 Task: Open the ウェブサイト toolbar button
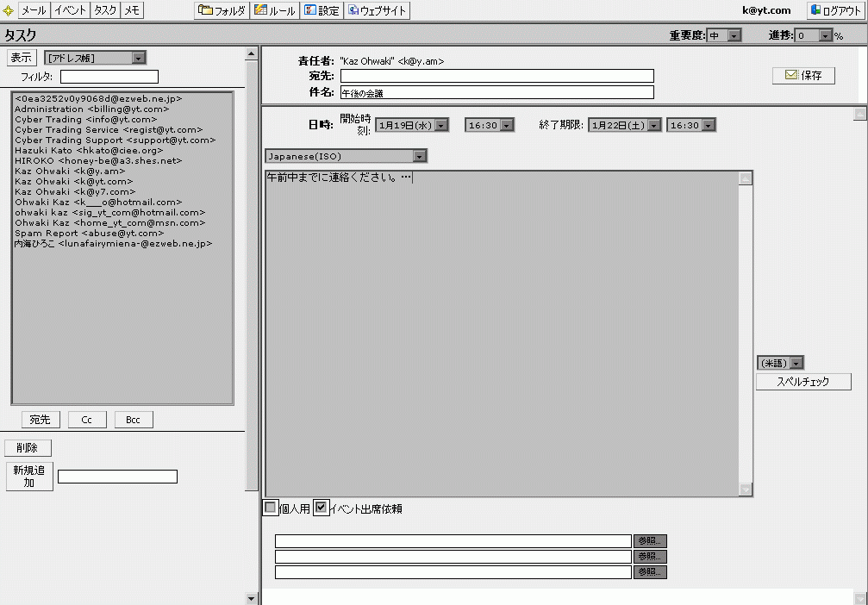[x=378, y=11]
